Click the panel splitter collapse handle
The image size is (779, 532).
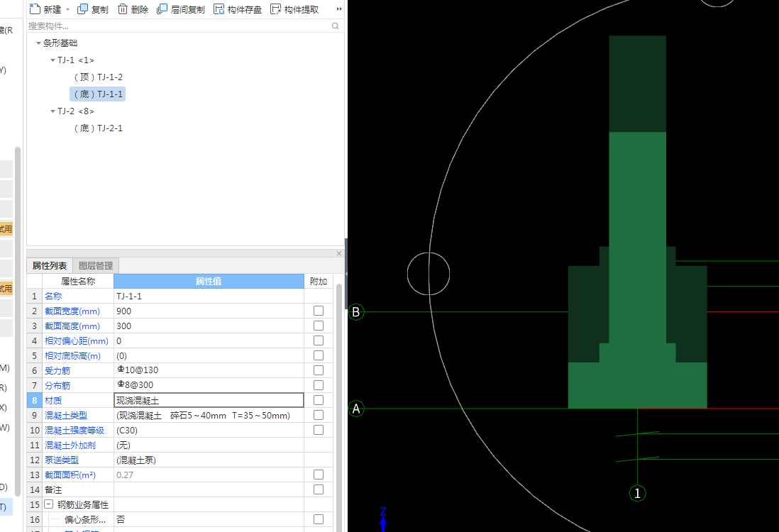tap(346, 274)
